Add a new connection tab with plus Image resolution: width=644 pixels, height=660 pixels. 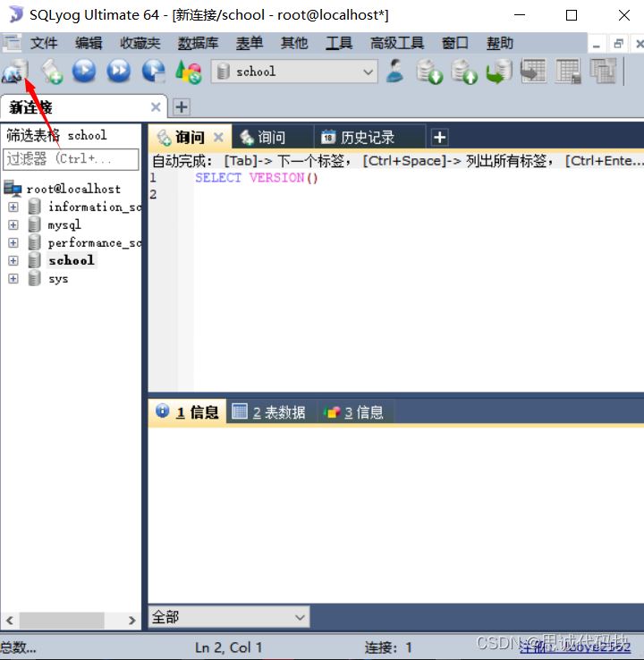coord(182,107)
